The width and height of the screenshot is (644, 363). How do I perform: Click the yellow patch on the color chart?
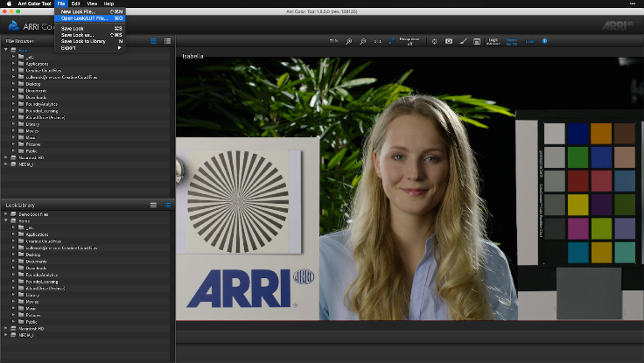click(x=577, y=205)
